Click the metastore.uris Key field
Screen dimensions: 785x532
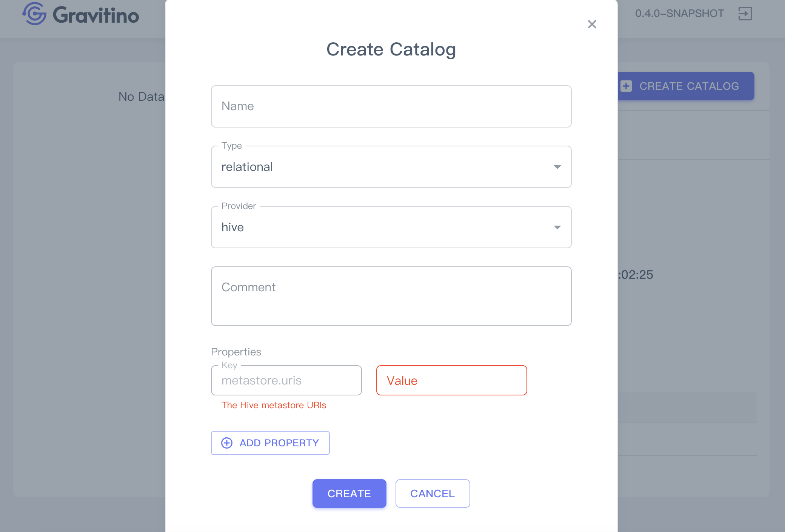286,380
